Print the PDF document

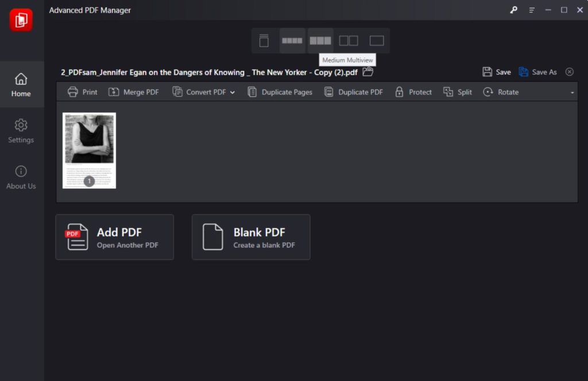(83, 92)
